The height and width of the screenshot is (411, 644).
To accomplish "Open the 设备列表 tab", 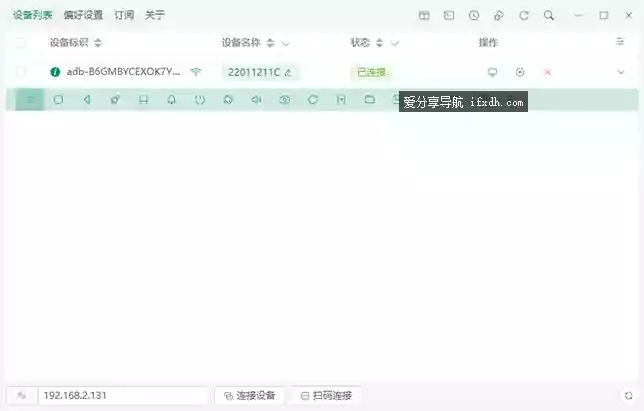I will (x=32, y=15).
